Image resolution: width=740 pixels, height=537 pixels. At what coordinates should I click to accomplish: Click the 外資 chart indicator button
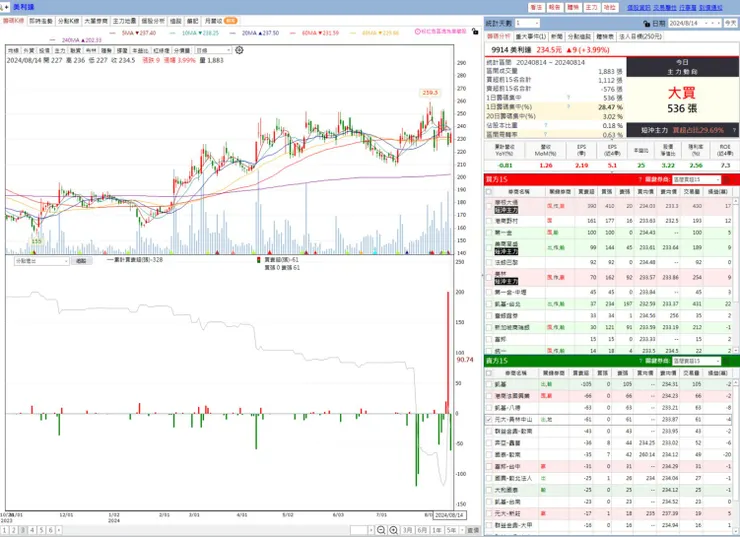(x=29, y=50)
